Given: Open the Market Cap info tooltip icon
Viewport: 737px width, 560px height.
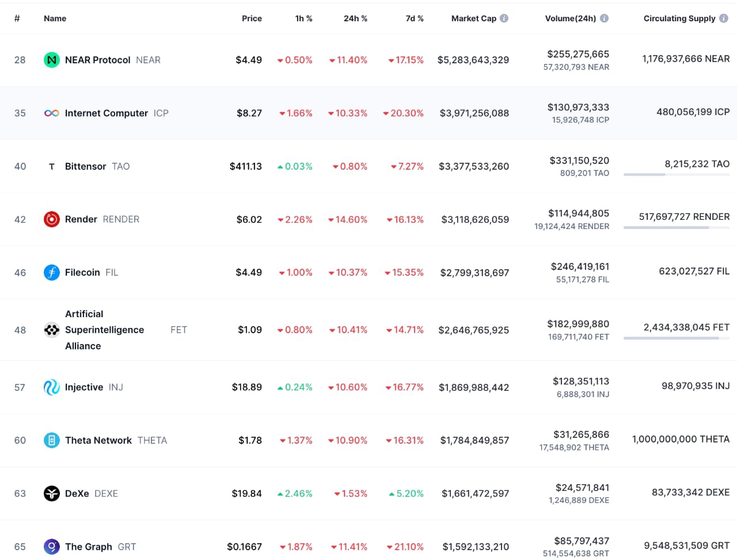Looking at the screenshot, I should coord(504,18).
